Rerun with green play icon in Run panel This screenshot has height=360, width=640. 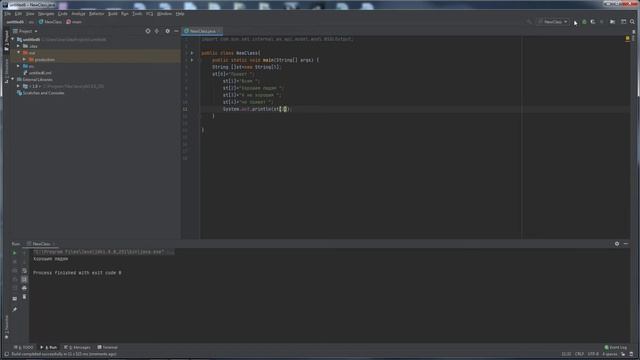pyautogui.click(x=15, y=253)
